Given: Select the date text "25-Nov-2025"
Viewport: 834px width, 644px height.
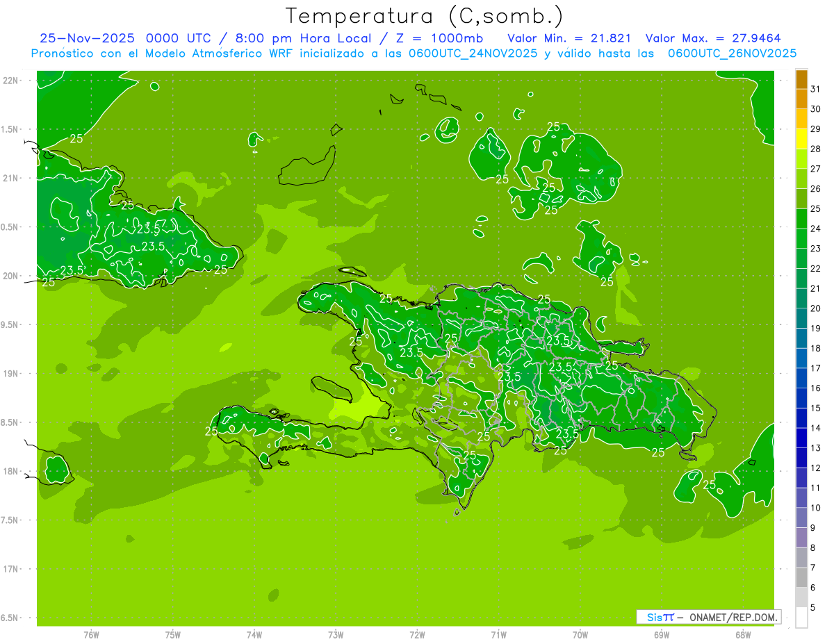Looking at the screenshot, I should click(86, 38).
